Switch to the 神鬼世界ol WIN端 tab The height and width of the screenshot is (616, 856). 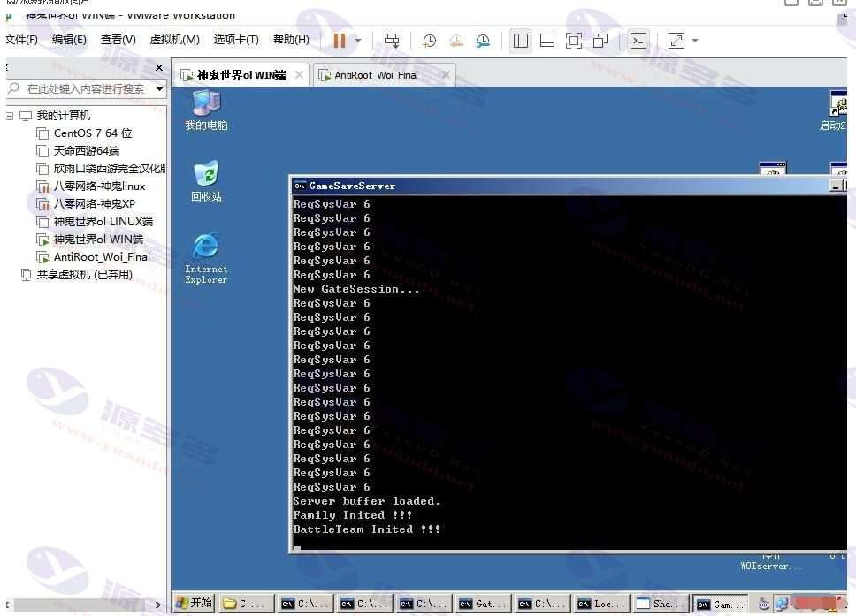241,75
